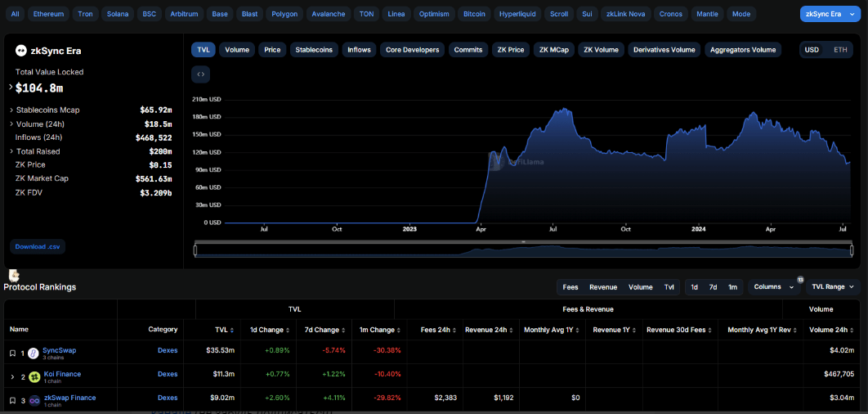Click the zkSync Era logo icon
The image size is (868, 414).
click(20, 51)
